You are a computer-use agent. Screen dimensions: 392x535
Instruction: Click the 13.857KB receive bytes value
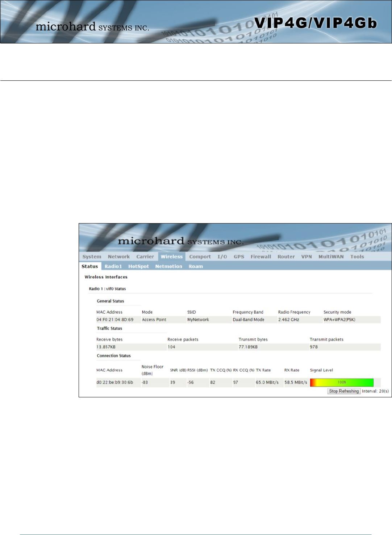106,347
